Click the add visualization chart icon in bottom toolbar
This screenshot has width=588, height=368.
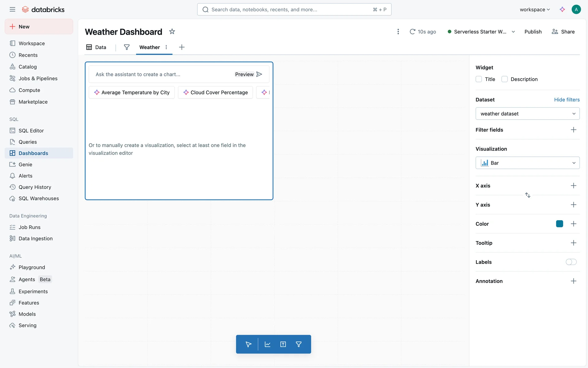point(267,344)
